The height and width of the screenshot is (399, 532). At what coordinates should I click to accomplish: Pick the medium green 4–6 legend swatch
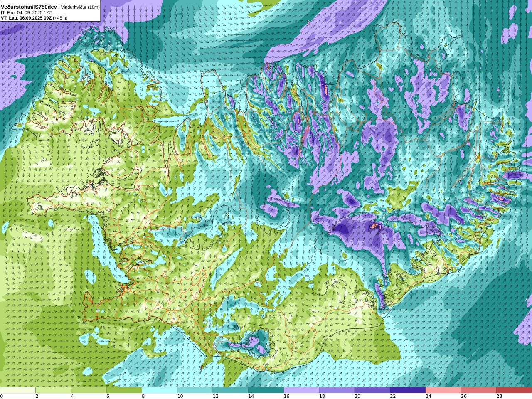click(x=89, y=390)
